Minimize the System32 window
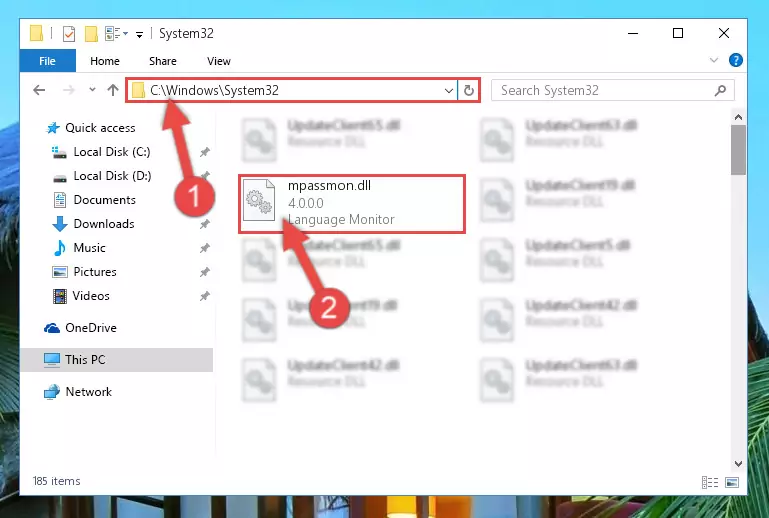The height and width of the screenshot is (518, 769). pos(633,33)
